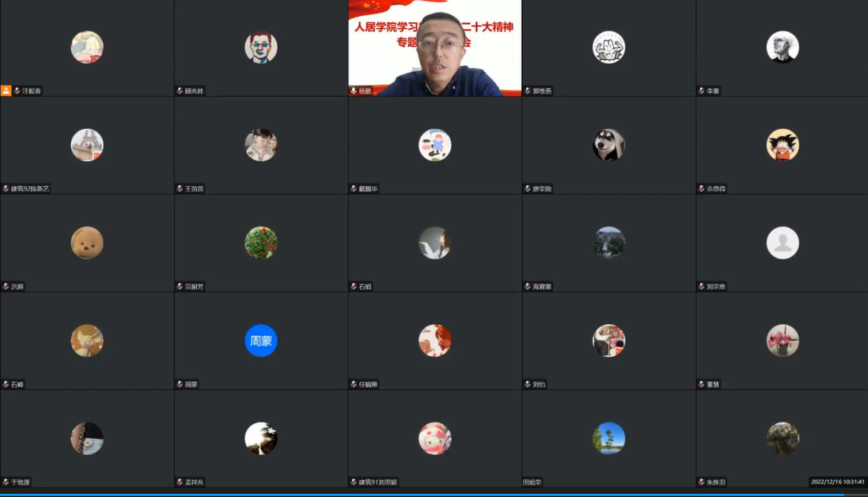Click the active microphone icon next to 杨鹏
The width and height of the screenshot is (868, 497).
353,91
